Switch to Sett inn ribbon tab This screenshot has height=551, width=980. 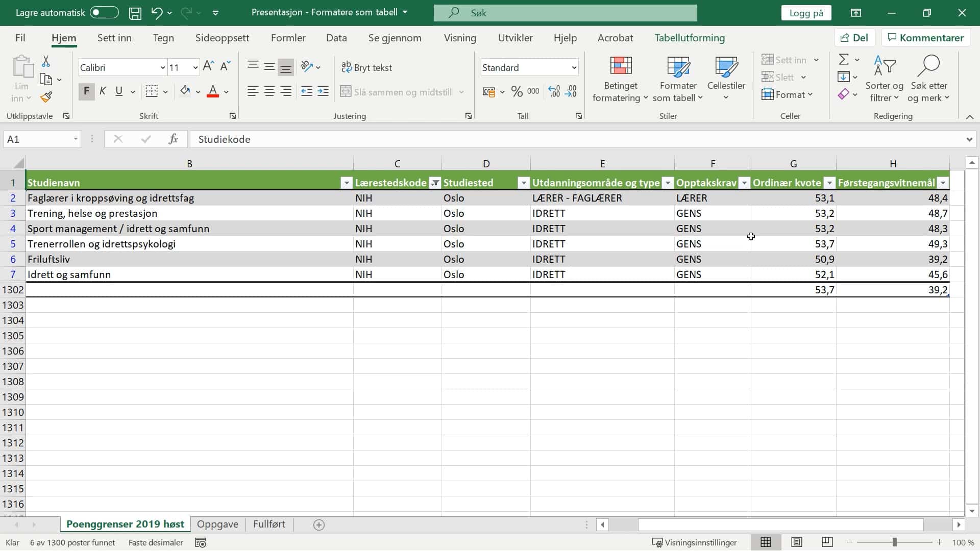pyautogui.click(x=114, y=38)
